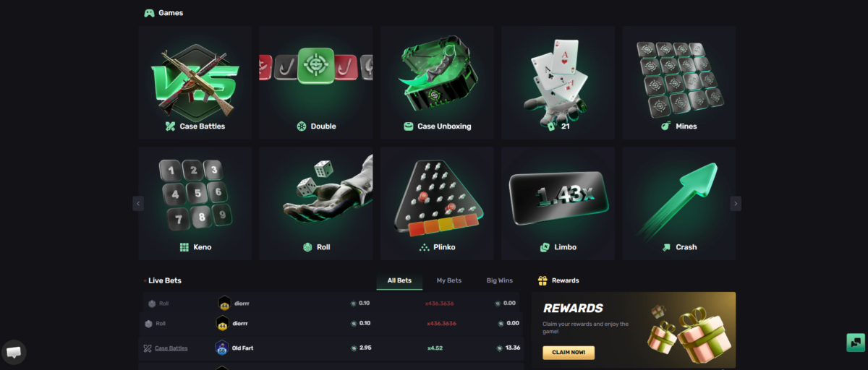The width and height of the screenshot is (868, 370).
Task: Show next games with right arrow
Action: tap(736, 204)
